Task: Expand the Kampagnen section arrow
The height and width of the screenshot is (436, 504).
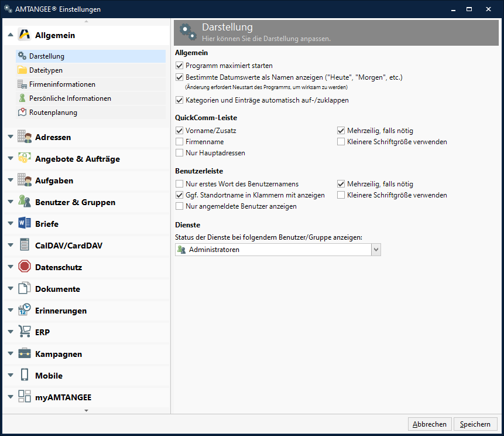Action: (11, 353)
